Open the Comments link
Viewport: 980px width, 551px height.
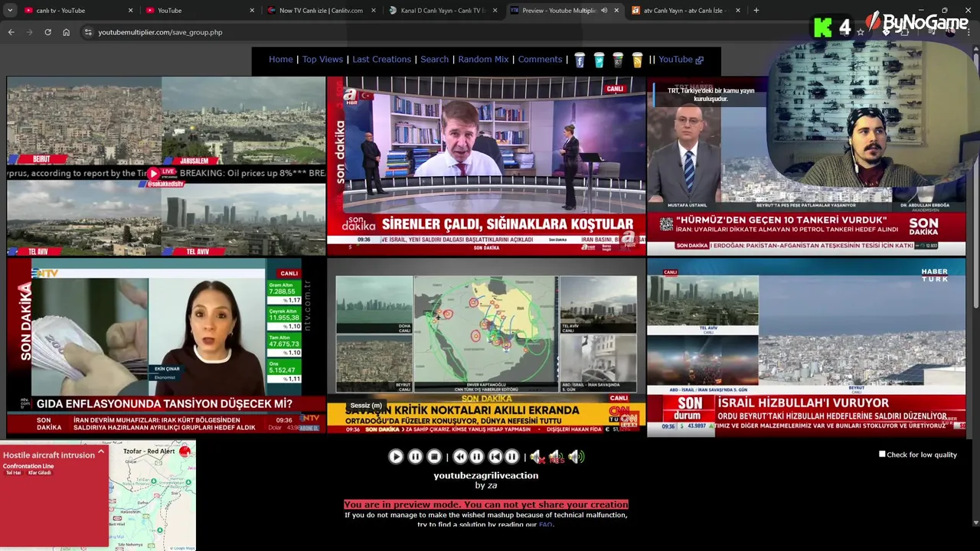pos(540,59)
